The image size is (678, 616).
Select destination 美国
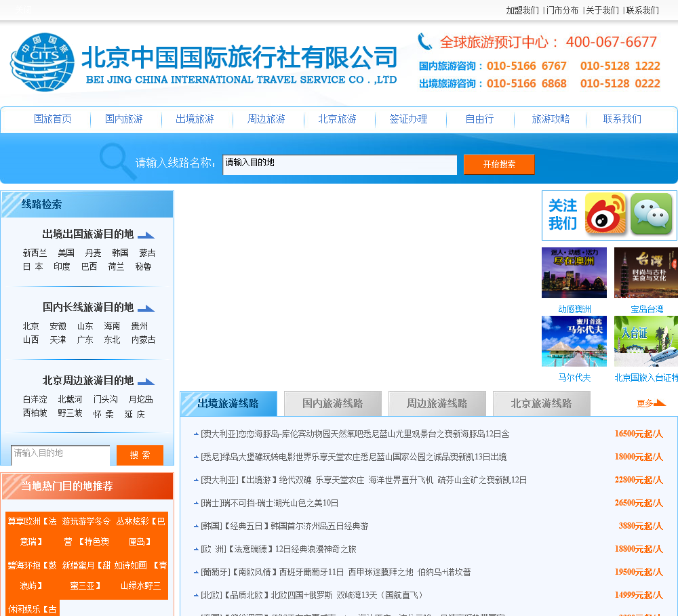[66, 253]
